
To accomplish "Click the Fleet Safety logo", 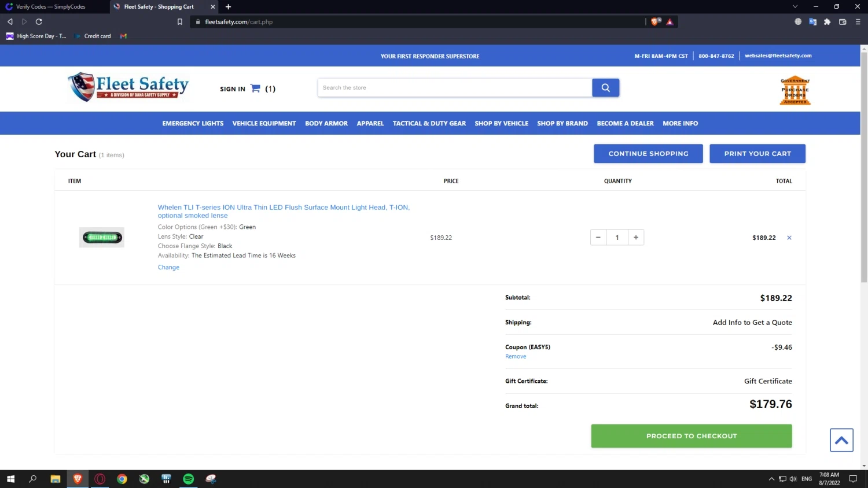I will 128,87.
